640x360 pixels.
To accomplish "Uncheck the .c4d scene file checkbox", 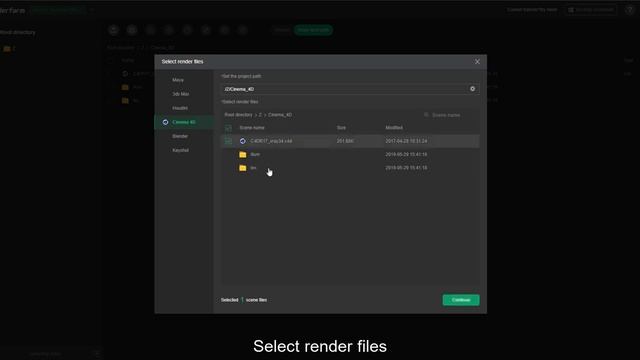I will [x=228, y=141].
